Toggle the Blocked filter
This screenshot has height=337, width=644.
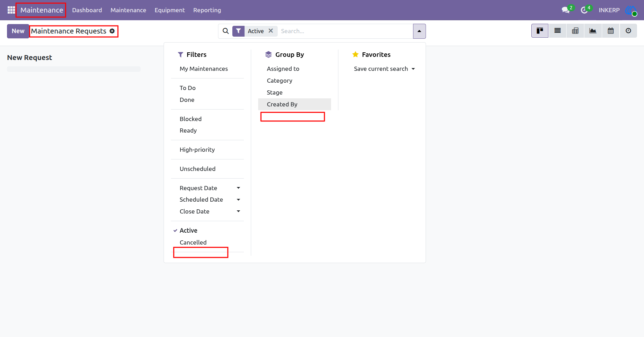click(x=207, y=119)
